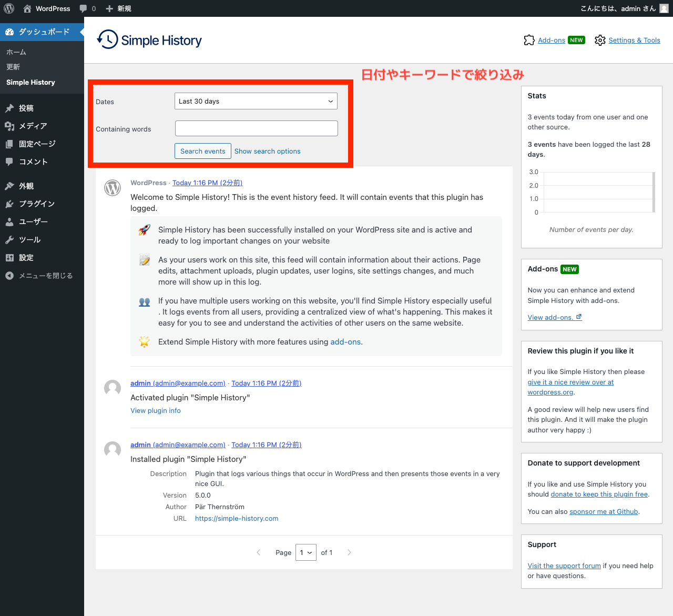673x616 pixels.
Task: Click donate to keep this plugin free
Action: click(599, 494)
